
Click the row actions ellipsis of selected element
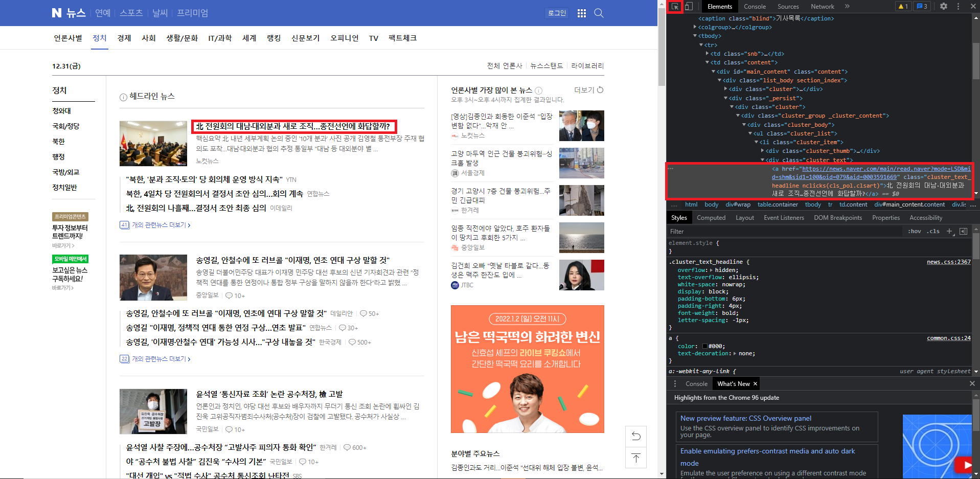[x=671, y=168]
